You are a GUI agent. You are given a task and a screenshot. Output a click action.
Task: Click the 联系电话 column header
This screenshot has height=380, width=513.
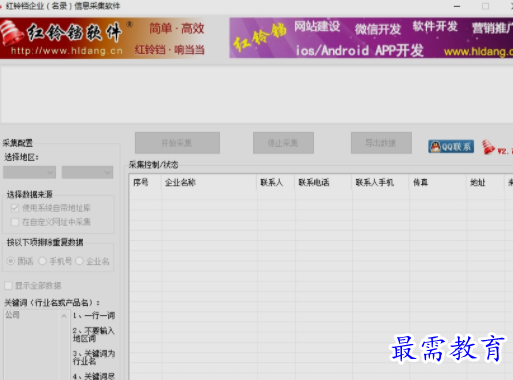pos(323,183)
